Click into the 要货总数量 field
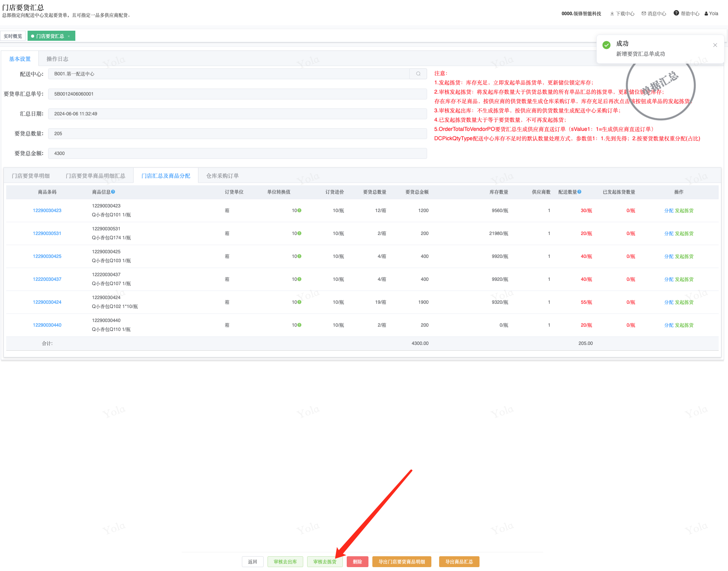Viewport: 728px width, 571px height. (x=237, y=134)
